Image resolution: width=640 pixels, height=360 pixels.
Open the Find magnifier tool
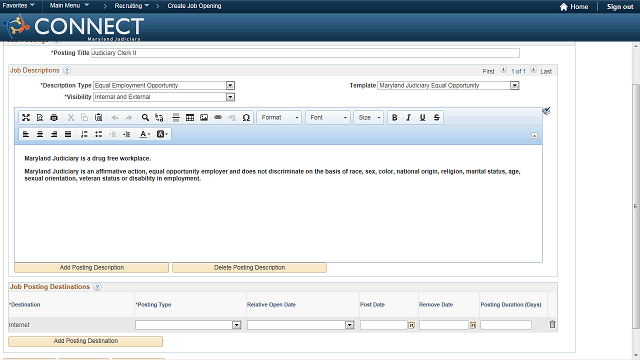[x=145, y=118]
